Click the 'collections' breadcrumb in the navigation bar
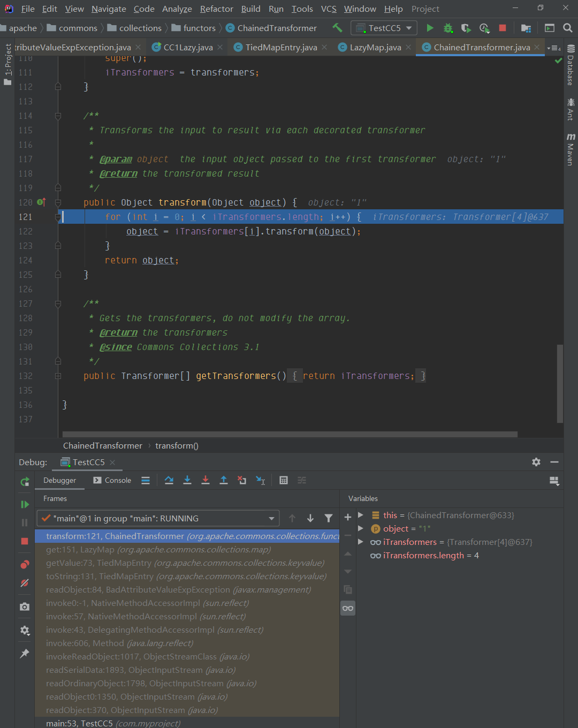 (x=134, y=28)
